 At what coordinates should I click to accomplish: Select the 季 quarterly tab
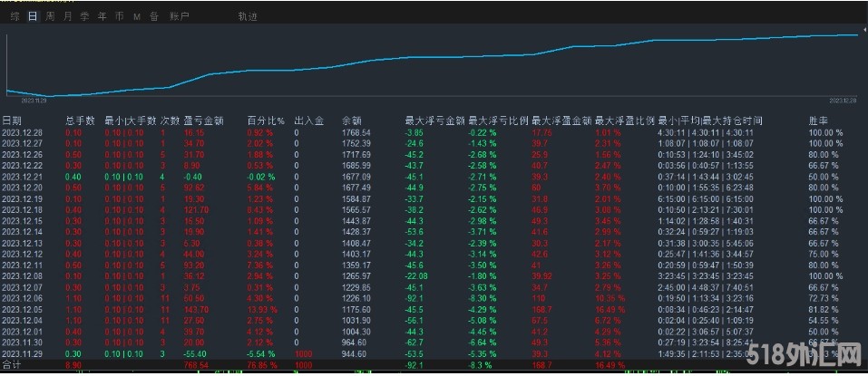(x=84, y=16)
